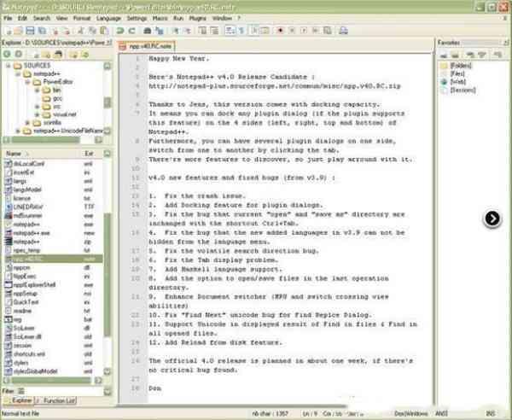Open the Settings menu

pyautogui.click(x=137, y=18)
